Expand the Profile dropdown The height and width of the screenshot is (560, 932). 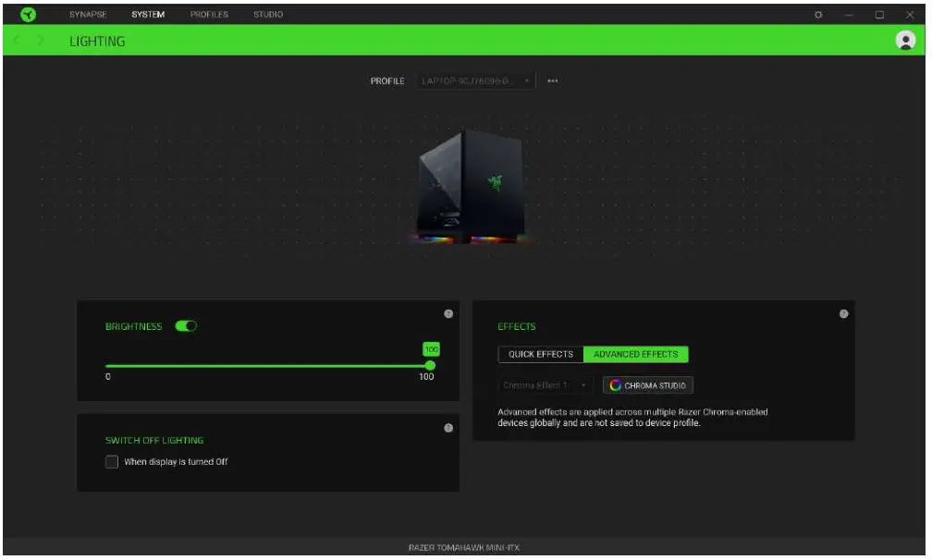475,80
